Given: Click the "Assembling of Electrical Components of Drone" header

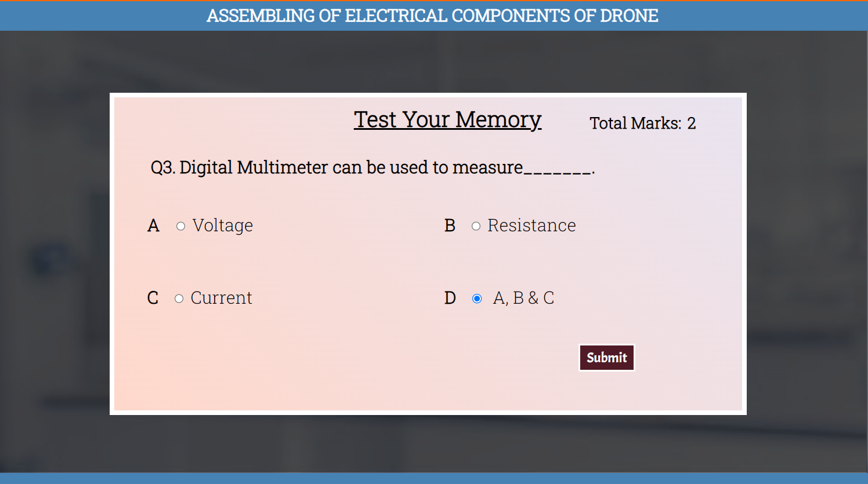Looking at the screenshot, I should (432, 16).
